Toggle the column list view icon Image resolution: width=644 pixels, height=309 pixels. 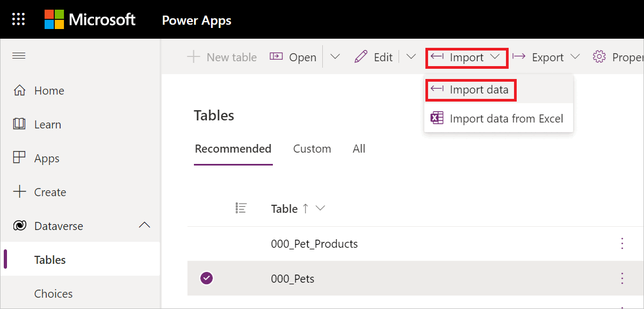[x=241, y=208]
